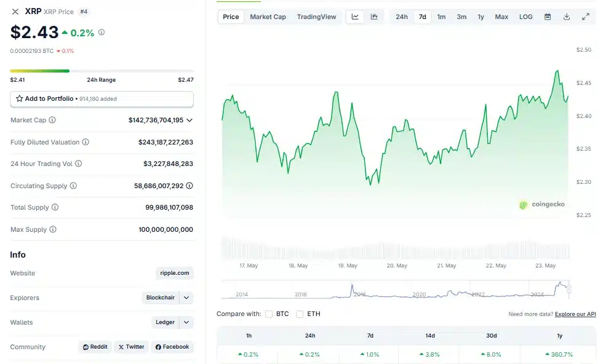Follow the Explore our API link
The height and width of the screenshot is (364, 598).
(575, 314)
